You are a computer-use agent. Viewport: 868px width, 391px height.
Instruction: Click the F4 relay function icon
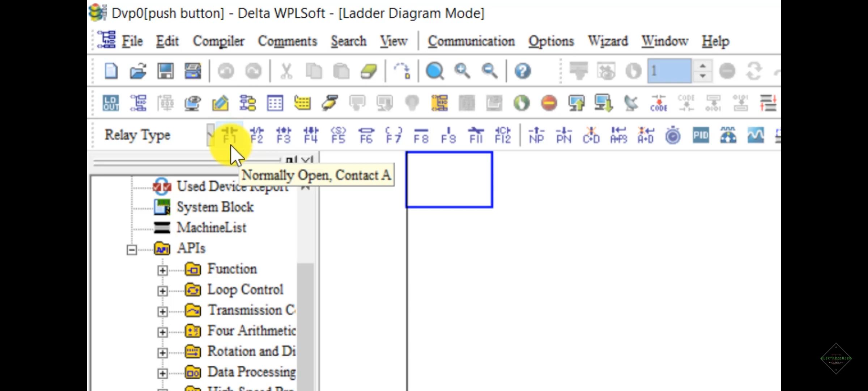point(311,136)
